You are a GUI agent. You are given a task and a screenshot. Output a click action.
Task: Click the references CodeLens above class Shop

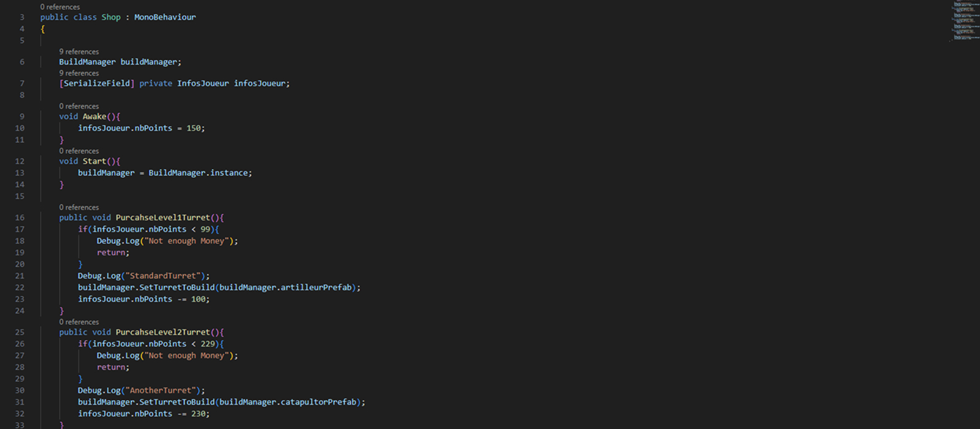click(x=60, y=7)
